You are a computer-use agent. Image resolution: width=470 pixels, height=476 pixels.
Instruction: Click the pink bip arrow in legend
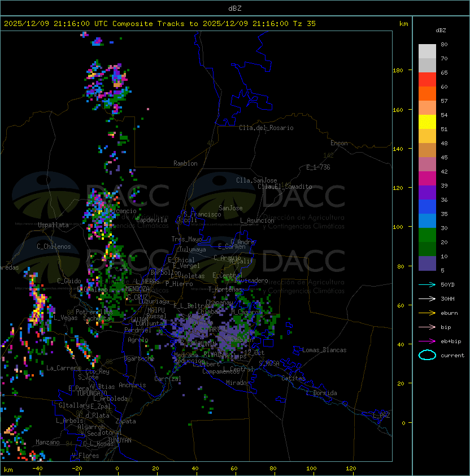[x=427, y=327]
